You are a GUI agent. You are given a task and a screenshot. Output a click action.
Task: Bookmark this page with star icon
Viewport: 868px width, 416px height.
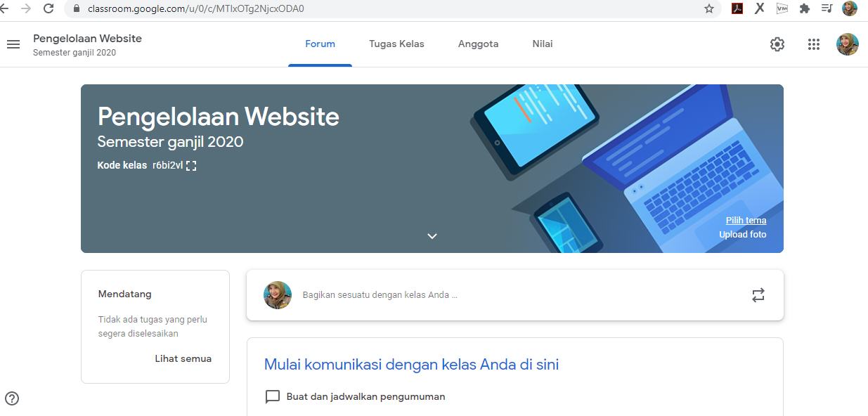[x=709, y=8]
